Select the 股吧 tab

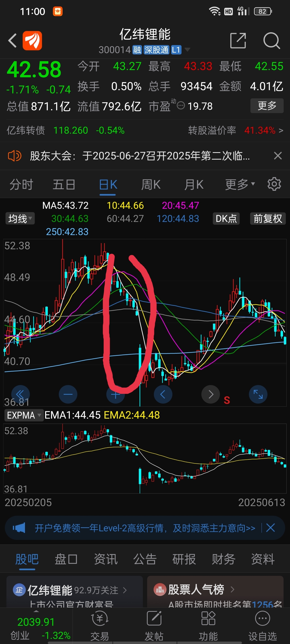click(27, 560)
